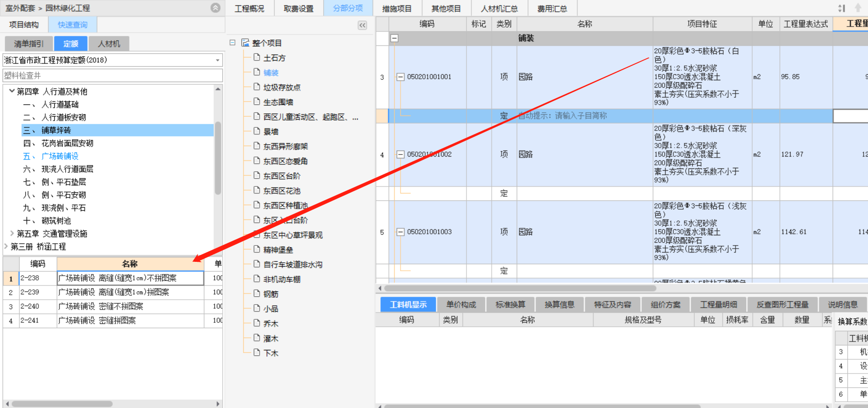
Task: Open the 工程量明细 bottom tab
Action: (719, 305)
